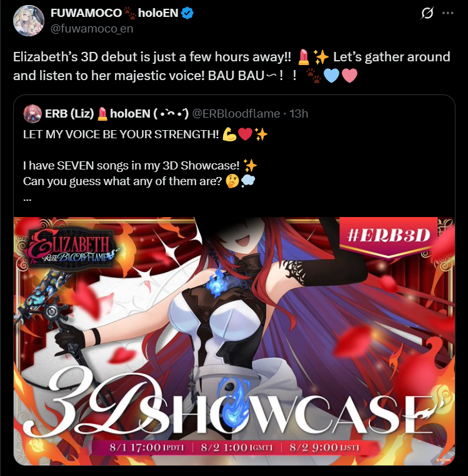
Task: Click the #ERB3D banner in the image
Action: (x=389, y=236)
